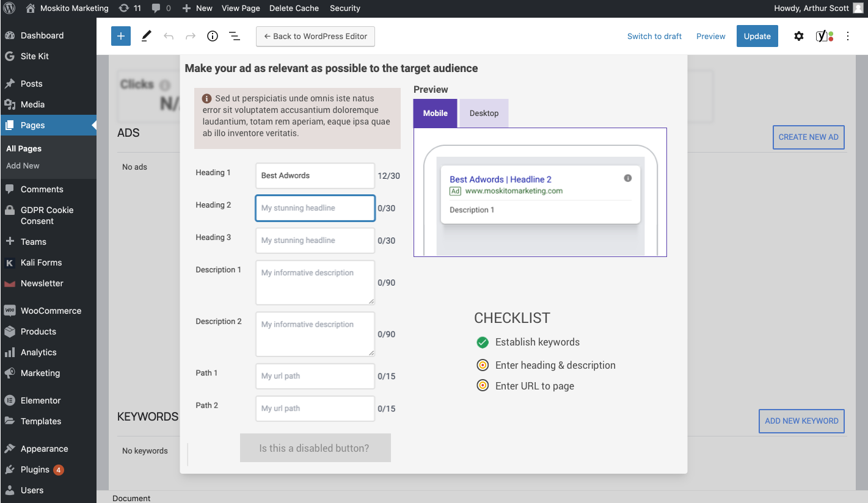Open Users in sidebar

coord(48,490)
